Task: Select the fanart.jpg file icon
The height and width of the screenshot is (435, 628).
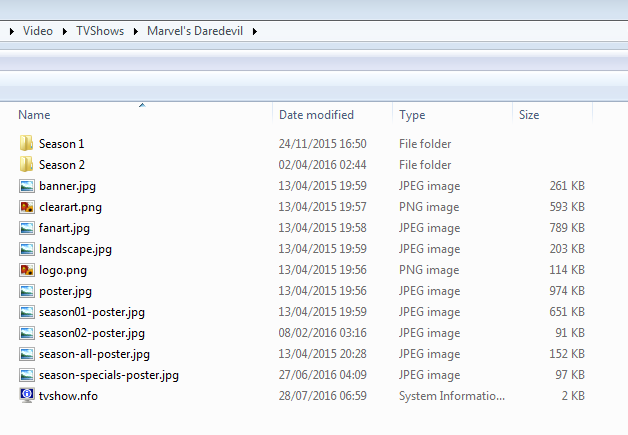Action: 27,228
